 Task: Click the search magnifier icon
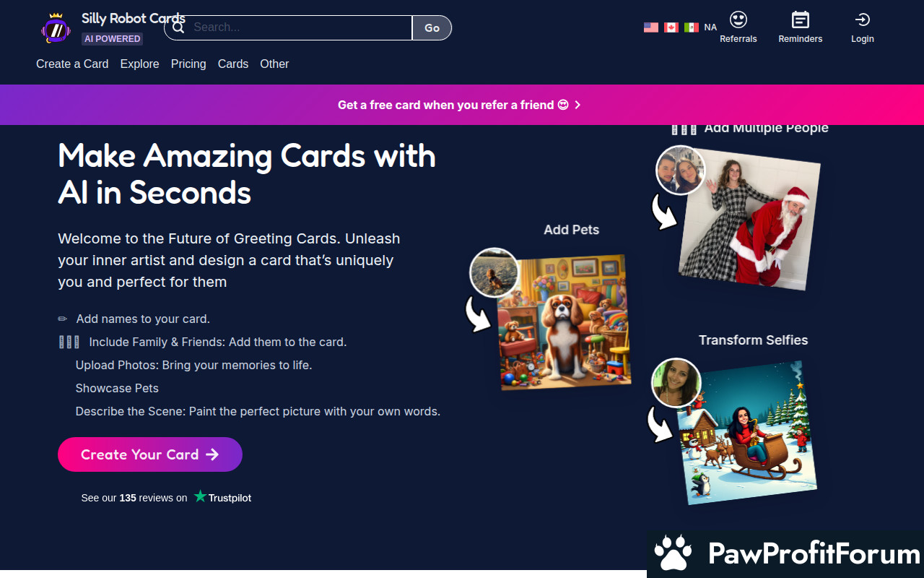tap(178, 27)
